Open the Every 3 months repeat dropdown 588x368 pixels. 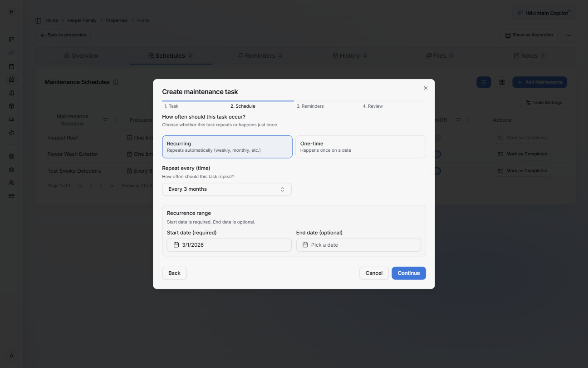[227, 189]
